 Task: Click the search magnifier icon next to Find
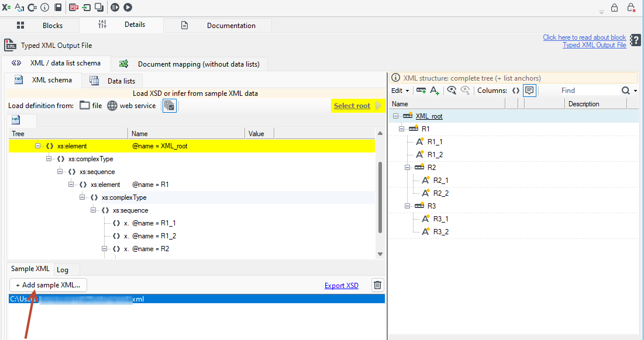click(625, 91)
